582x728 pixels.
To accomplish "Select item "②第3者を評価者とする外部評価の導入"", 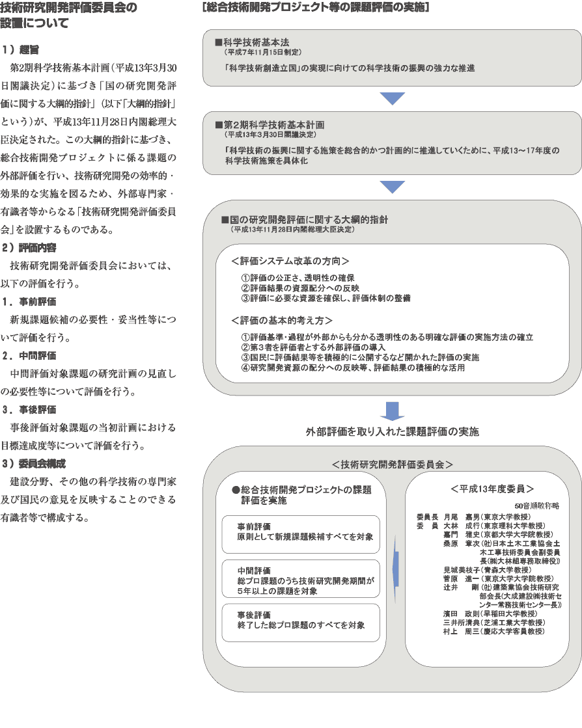I will pos(313,347).
